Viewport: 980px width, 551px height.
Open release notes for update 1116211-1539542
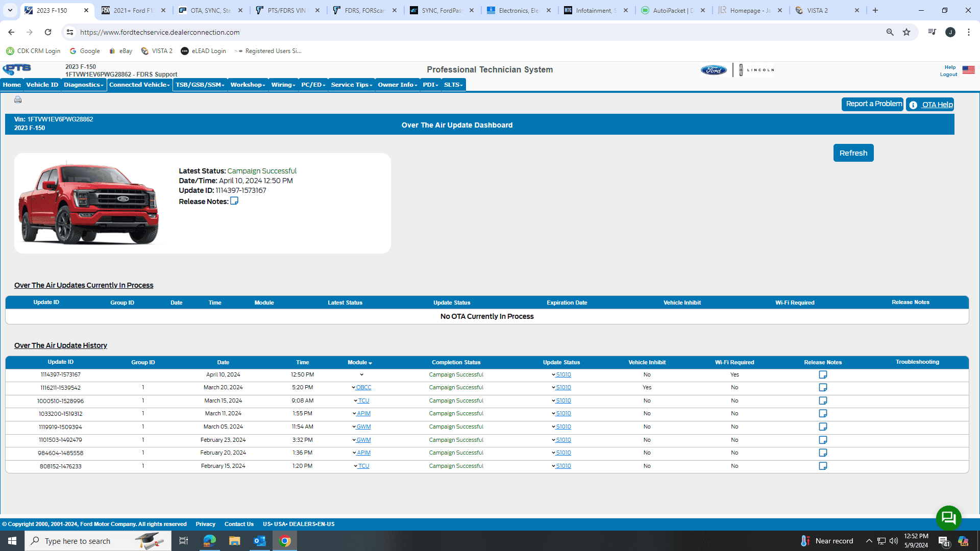coord(823,388)
